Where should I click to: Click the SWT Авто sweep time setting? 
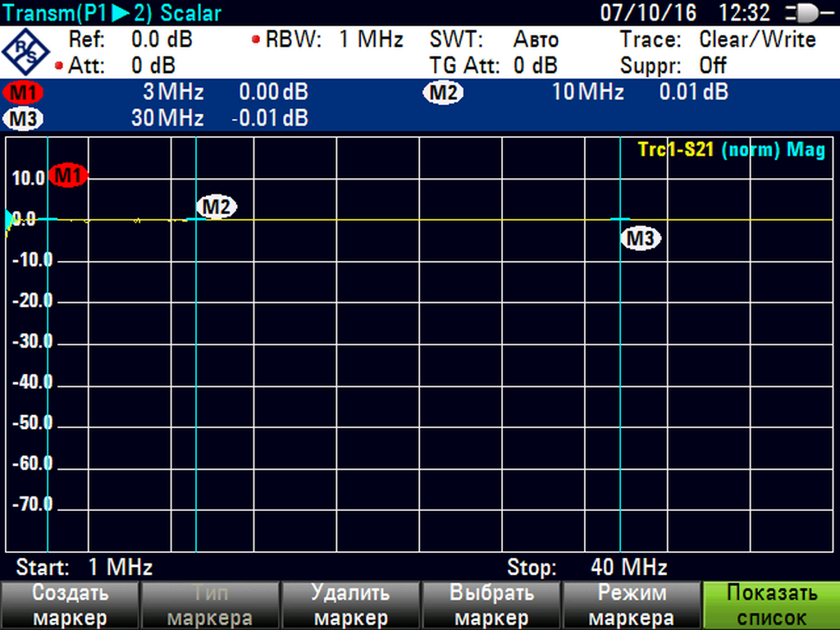pos(494,39)
